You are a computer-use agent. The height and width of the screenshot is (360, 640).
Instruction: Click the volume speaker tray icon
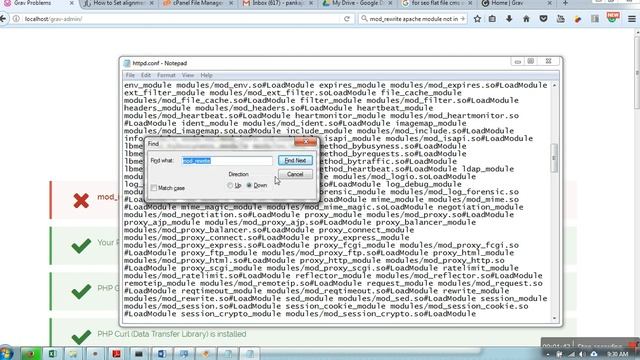coord(582,354)
